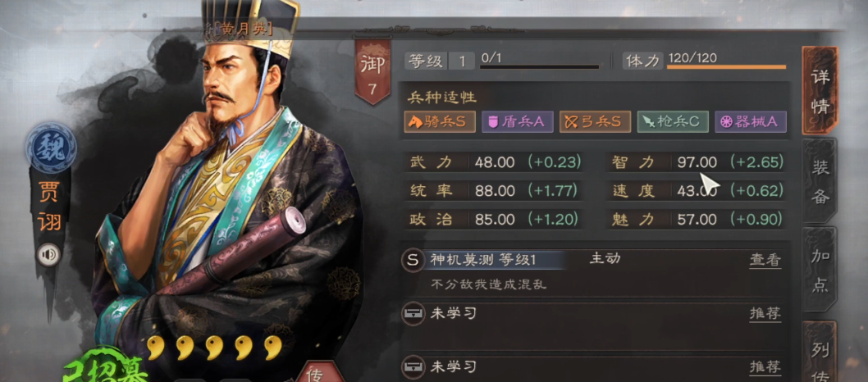This screenshot has height=382, width=868.
Task: Click 查看 link for 神机莫测 skill
Action: pos(765,260)
